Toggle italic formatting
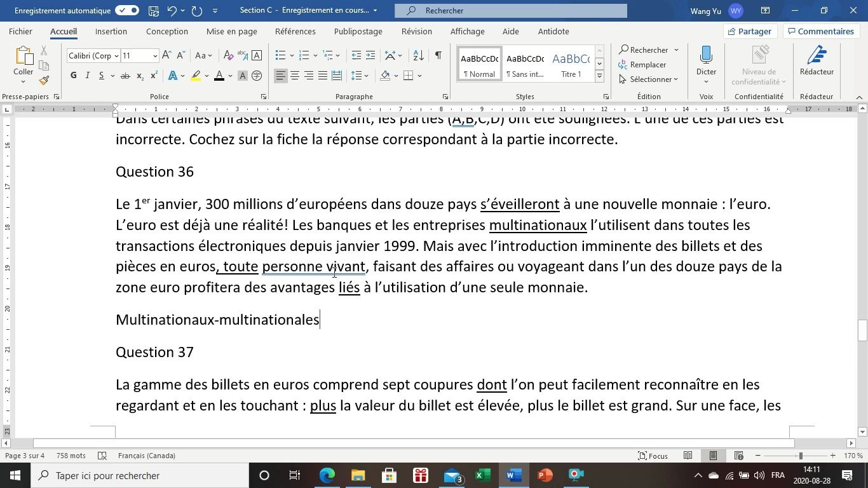The width and height of the screenshot is (868, 488). click(87, 76)
